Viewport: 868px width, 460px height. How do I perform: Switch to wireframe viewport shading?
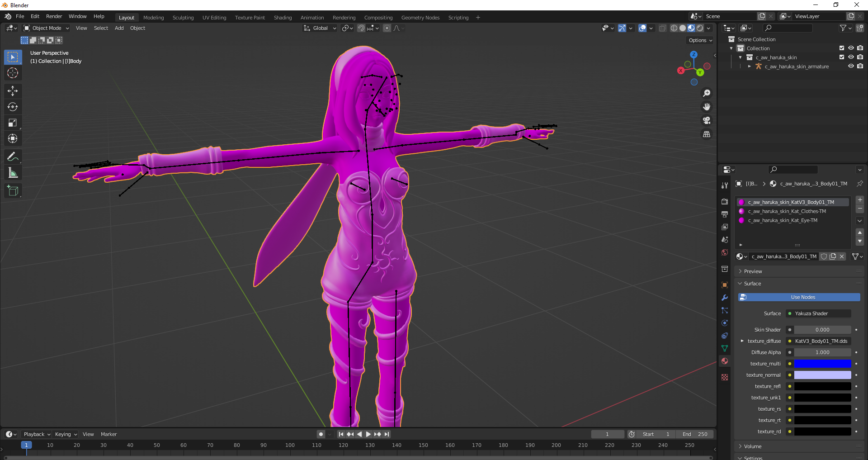click(x=674, y=28)
